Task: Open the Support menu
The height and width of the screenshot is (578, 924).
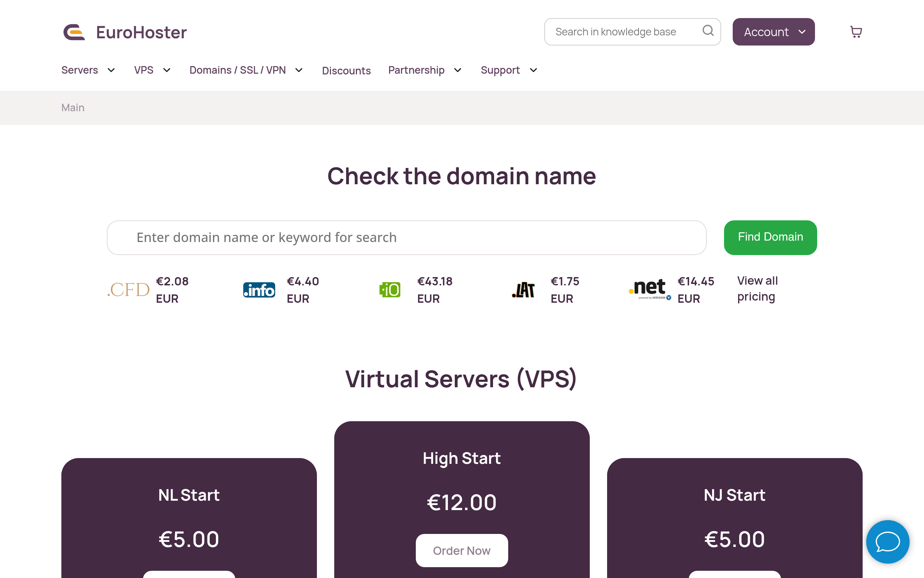Action: pyautogui.click(x=500, y=70)
